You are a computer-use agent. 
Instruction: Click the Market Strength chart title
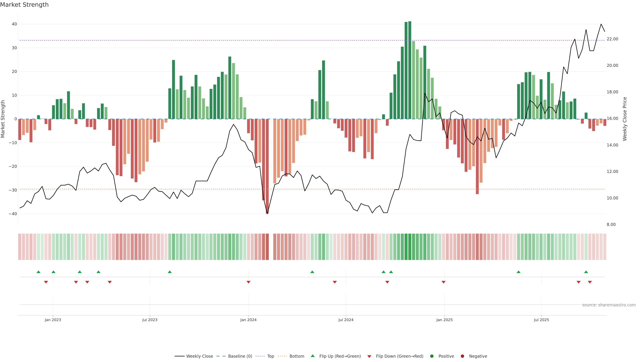point(24,5)
